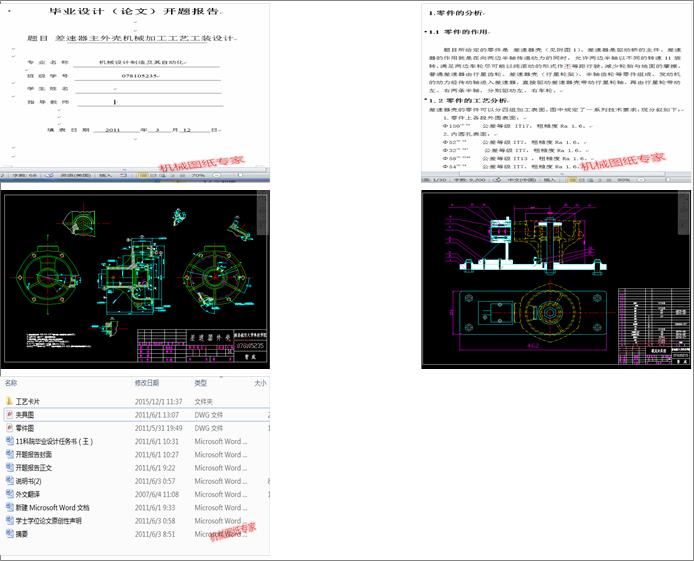Screen dimensions: 694x561
Task: Click DWG 文件 type in 夹具图 row
Action: pos(209,415)
